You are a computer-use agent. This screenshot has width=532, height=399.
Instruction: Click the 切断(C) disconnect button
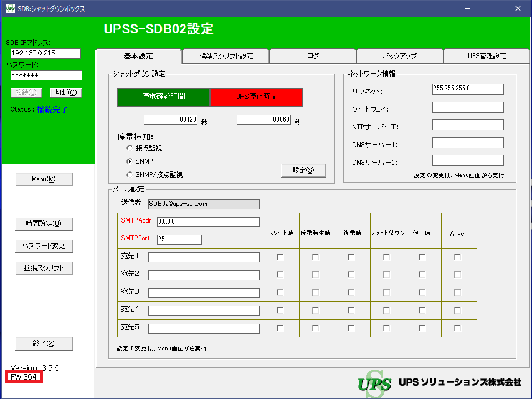[66, 92]
